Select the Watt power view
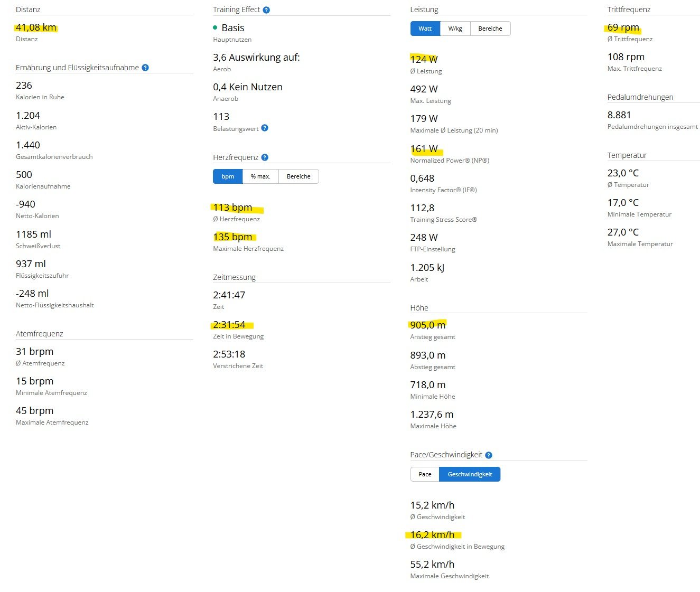 coord(425,29)
